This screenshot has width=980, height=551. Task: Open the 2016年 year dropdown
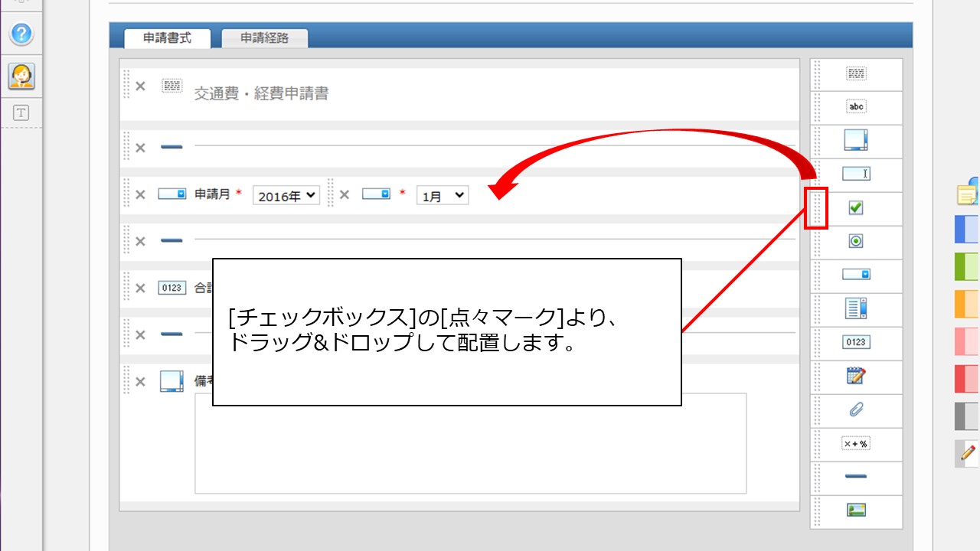286,196
